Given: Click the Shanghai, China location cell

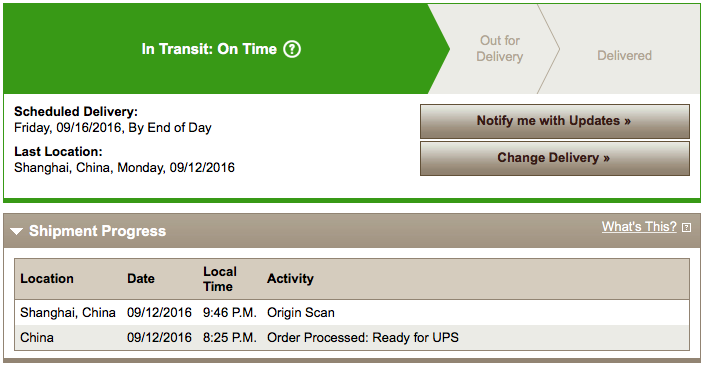Looking at the screenshot, I should [x=68, y=312].
